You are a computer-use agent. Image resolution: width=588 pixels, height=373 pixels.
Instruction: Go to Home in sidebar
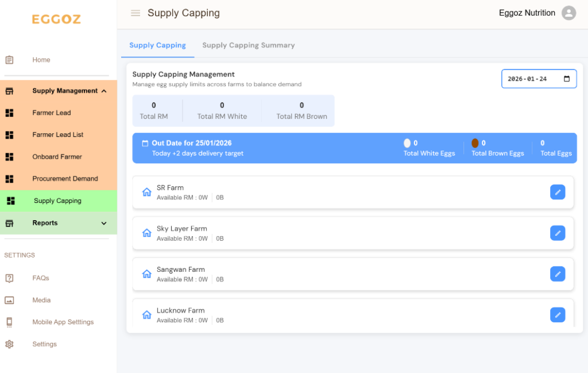(41, 60)
